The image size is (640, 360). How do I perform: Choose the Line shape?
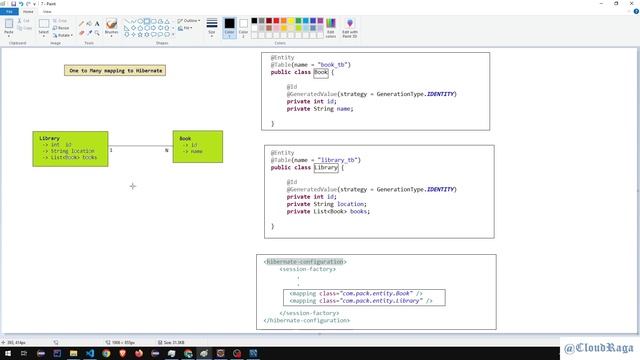(127, 21)
